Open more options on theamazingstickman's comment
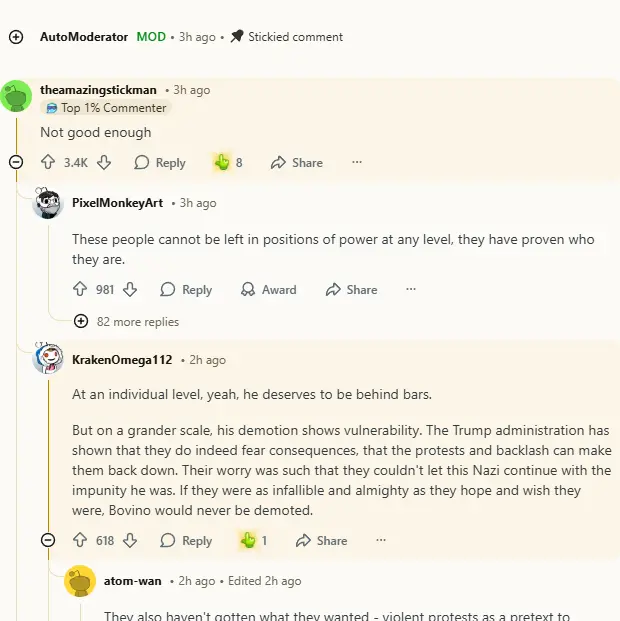 pyautogui.click(x=356, y=162)
